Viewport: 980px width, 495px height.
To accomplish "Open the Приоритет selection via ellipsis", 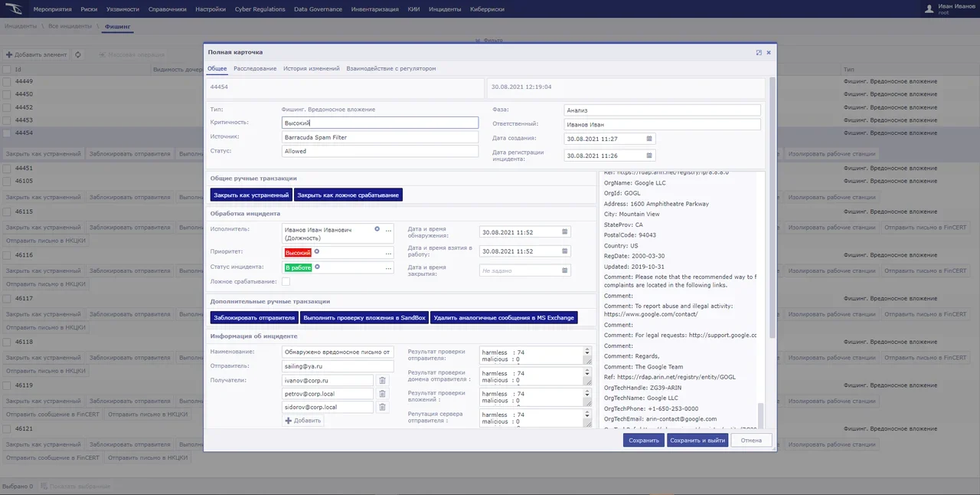I will click(388, 252).
